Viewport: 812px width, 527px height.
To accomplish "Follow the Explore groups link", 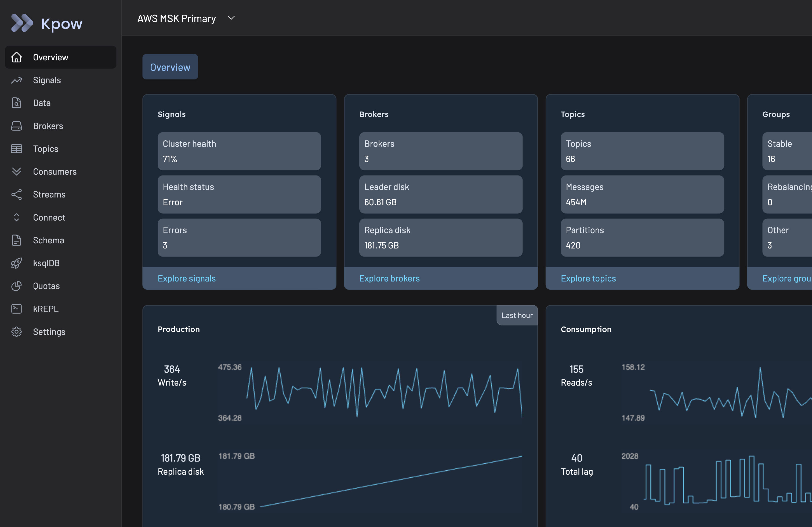I will pos(787,279).
